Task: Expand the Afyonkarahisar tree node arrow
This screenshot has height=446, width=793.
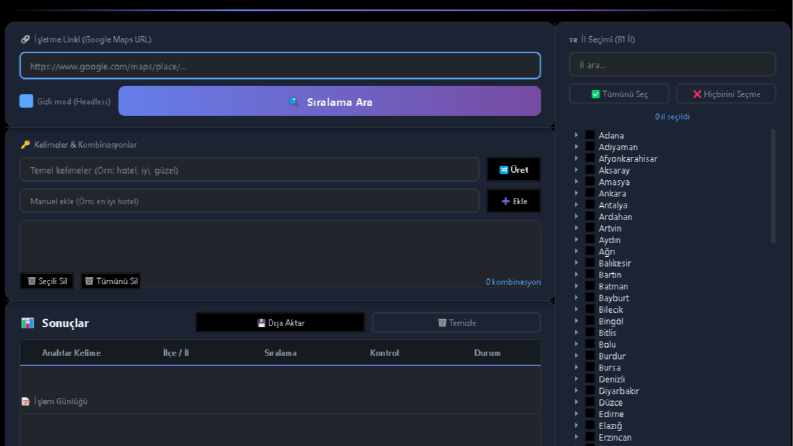Action: (576, 158)
